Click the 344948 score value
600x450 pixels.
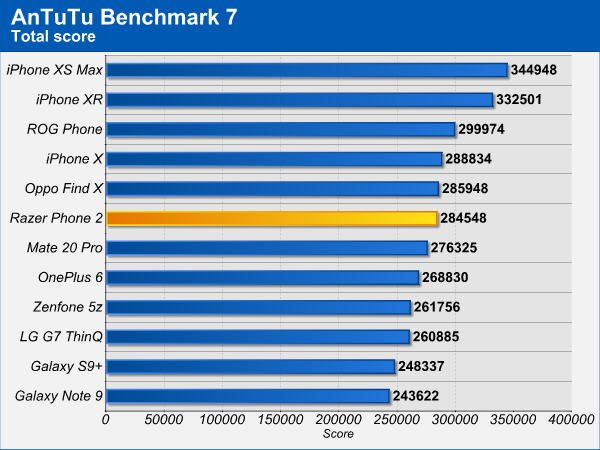click(534, 70)
